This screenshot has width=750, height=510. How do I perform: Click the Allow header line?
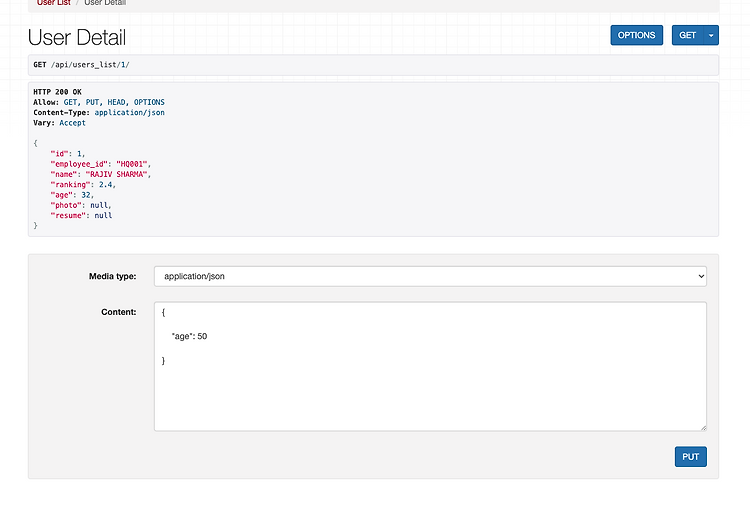(x=99, y=102)
